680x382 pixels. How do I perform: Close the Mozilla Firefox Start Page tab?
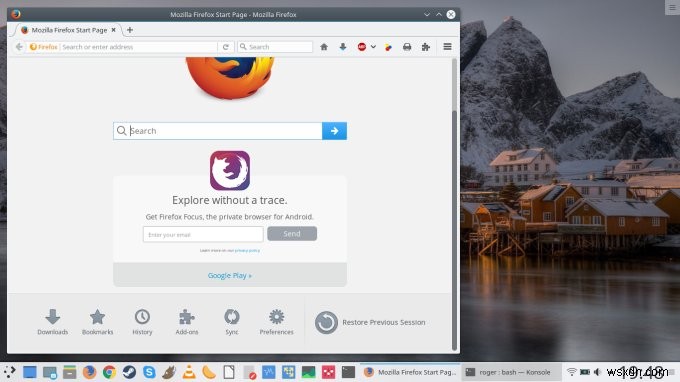click(114, 30)
